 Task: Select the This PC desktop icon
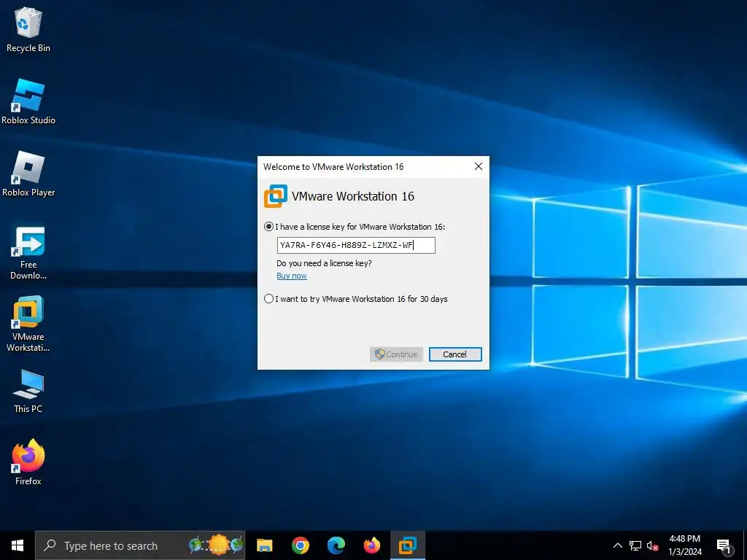coord(28,391)
